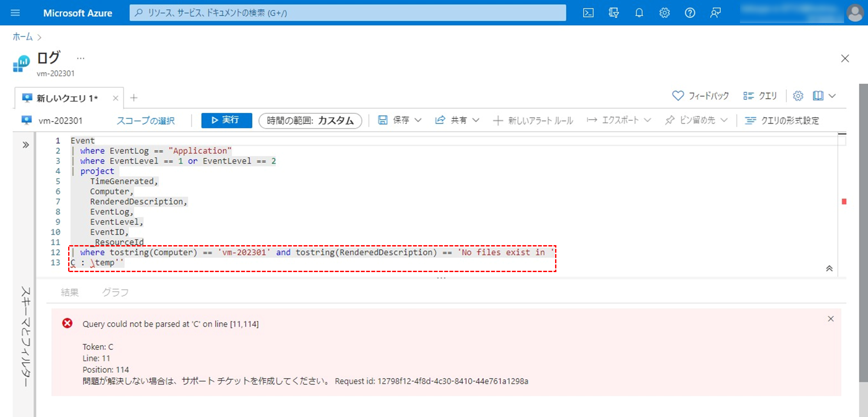Click the エクスポート button
The height and width of the screenshot is (417, 868).
tap(613, 120)
